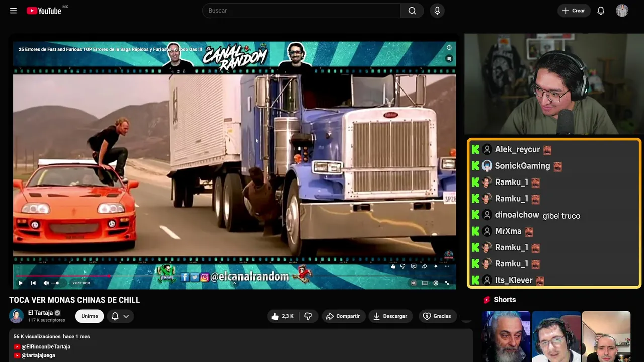This screenshot has width=644, height=362.
Task: Exit full screen with the arrows icon
Action: click(x=447, y=283)
